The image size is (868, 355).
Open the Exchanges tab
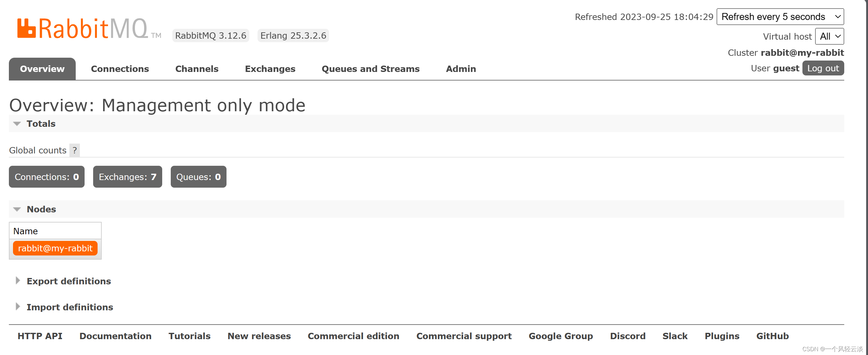point(270,69)
